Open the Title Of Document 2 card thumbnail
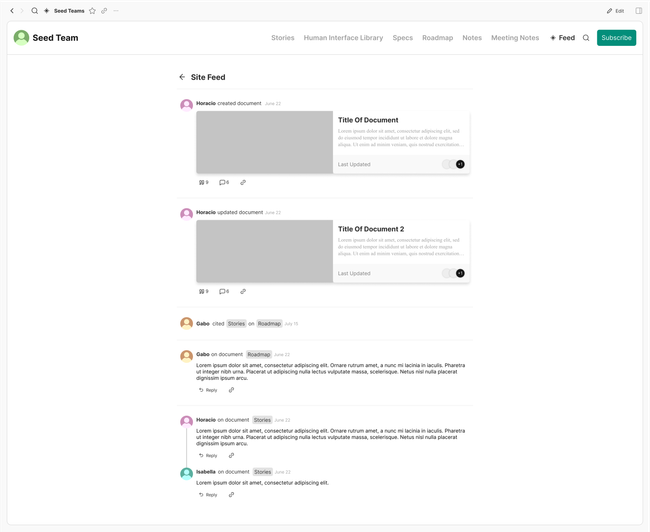 [264, 251]
